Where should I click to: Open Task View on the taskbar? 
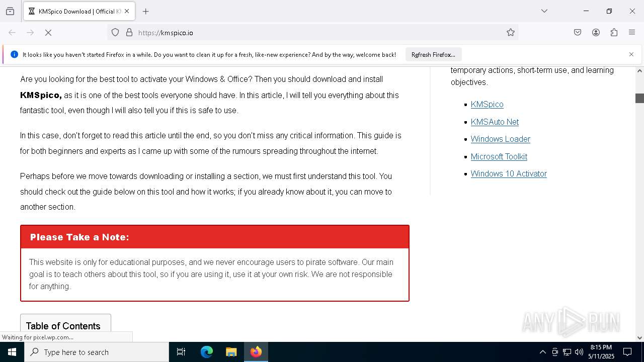click(181, 352)
